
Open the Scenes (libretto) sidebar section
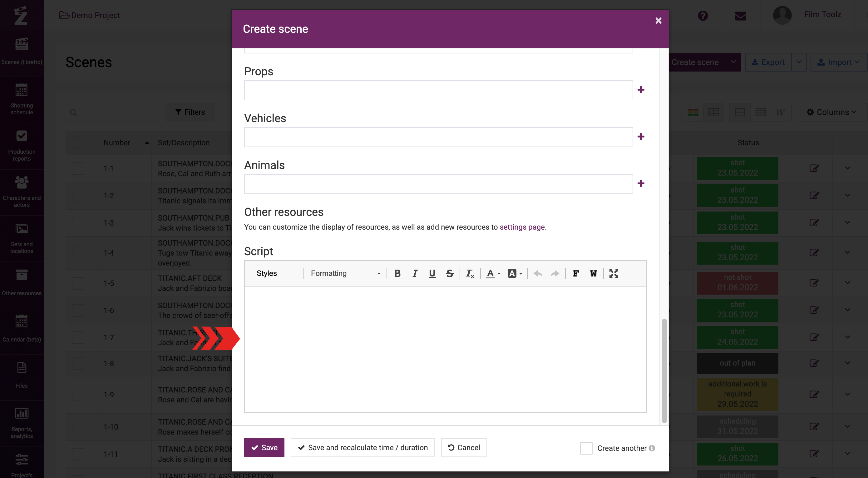pyautogui.click(x=22, y=51)
